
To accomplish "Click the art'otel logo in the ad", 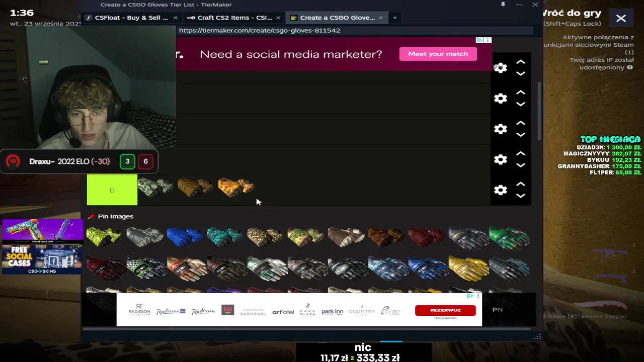I will (x=283, y=312).
